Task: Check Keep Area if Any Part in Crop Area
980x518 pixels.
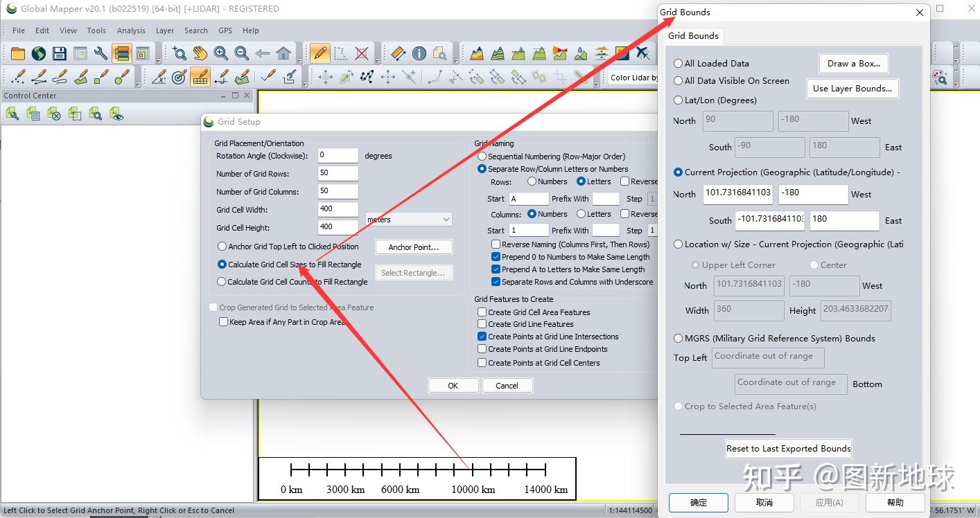Action: click(223, 322)
